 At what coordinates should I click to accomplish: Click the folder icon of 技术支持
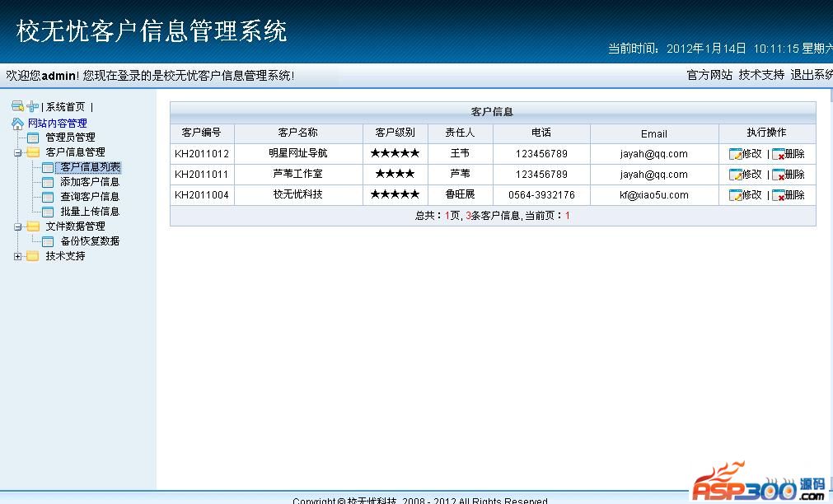coord(33,256)
